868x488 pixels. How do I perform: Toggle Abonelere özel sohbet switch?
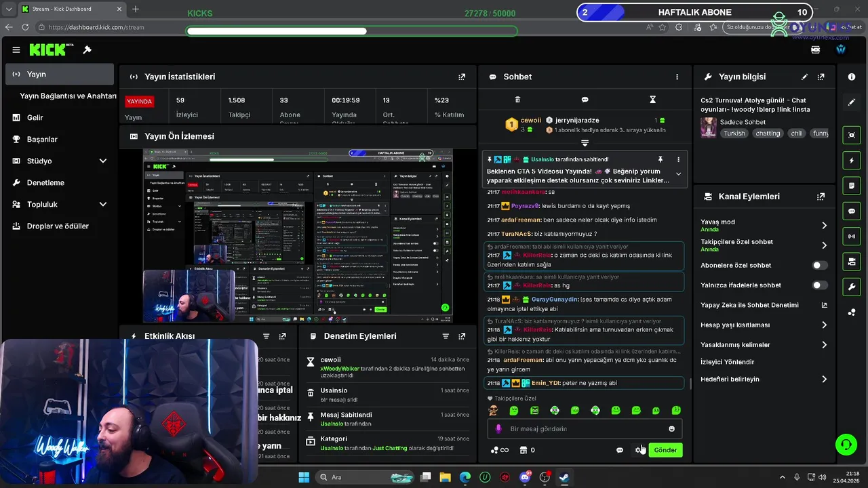(820, 265)
